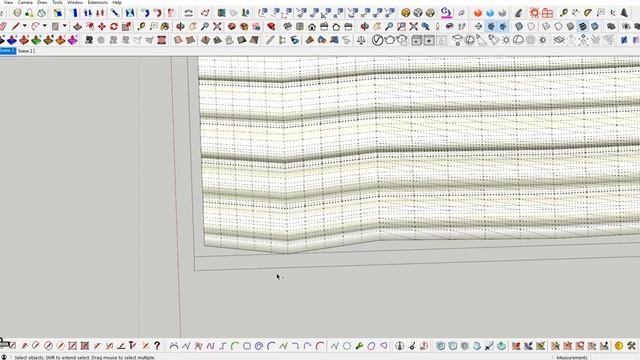Viewport: 640px width, 360px height.
Task: Select the Paint Bucket tool
Action: 165,27
